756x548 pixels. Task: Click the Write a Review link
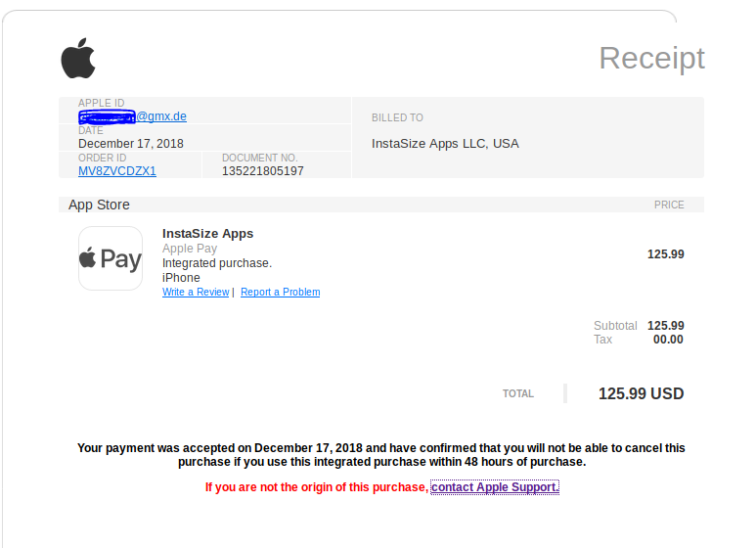pos(196,292)
